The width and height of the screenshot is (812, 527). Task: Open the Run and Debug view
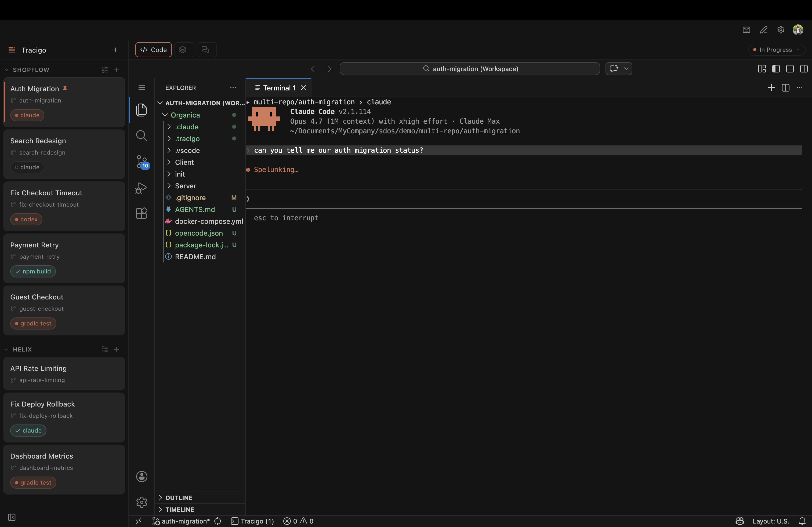(x=142, y=188)
